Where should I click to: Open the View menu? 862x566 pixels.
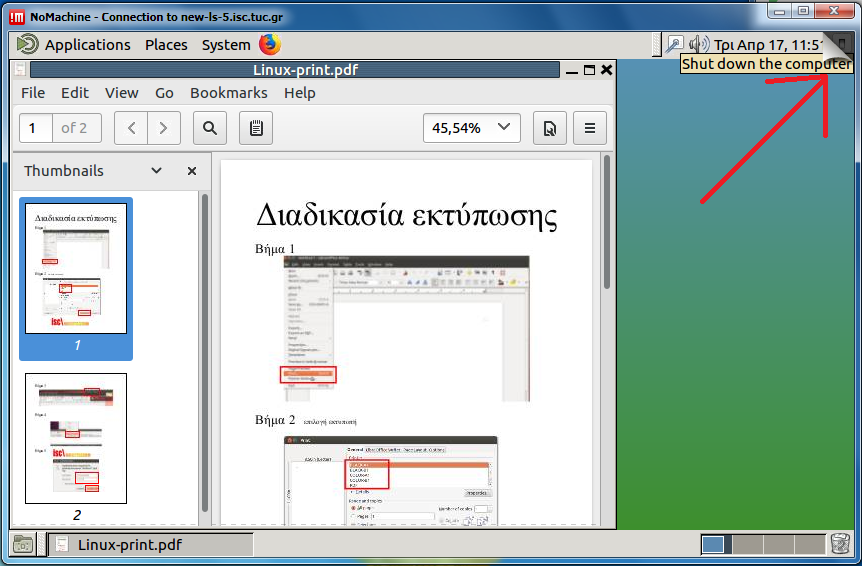pos(122,93)
